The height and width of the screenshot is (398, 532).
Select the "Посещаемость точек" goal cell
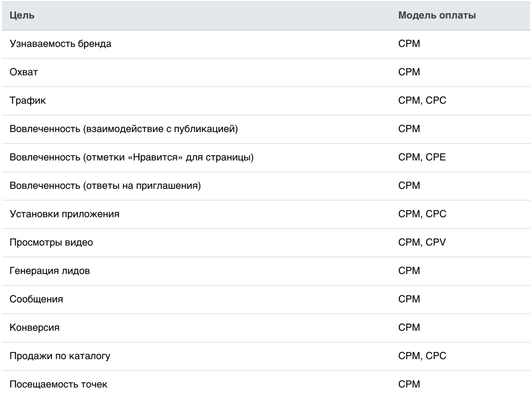click(x=59, y=384)
